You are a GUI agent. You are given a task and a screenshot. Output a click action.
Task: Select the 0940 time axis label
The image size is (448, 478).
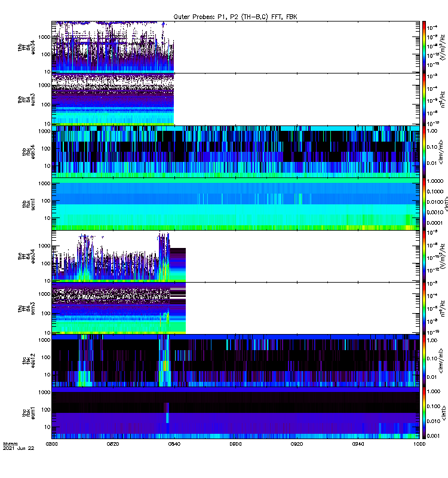pyautogui.click(x=358, y=444)
